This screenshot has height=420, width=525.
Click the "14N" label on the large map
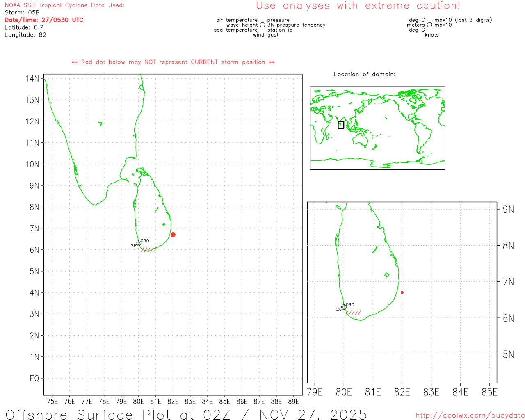[x=32, y=78]
